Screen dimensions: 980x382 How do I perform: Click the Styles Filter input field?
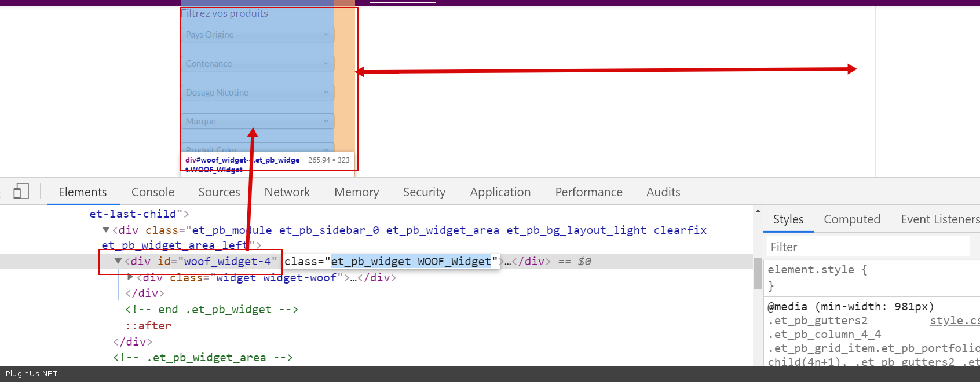tap(868, 247)
